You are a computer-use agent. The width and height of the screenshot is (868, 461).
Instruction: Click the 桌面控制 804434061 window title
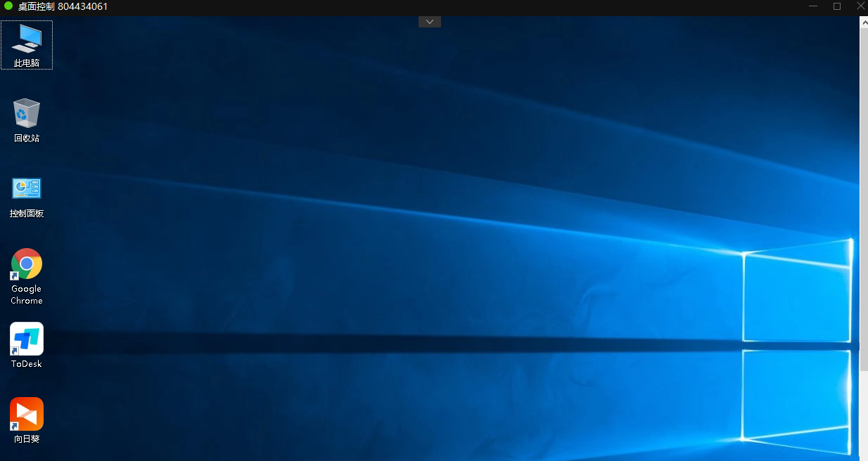pos(63,6)
